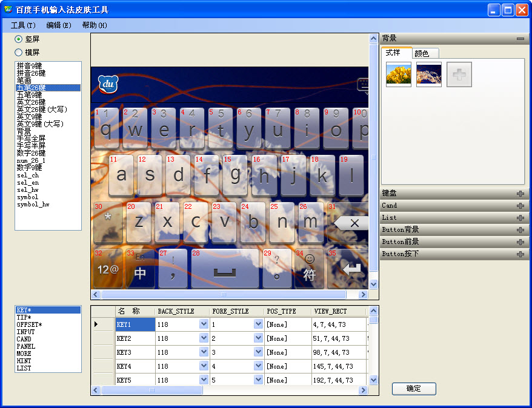Click the 确定 confirm button
The width and height of the screenshot is (532, 408).
[414, 389]
